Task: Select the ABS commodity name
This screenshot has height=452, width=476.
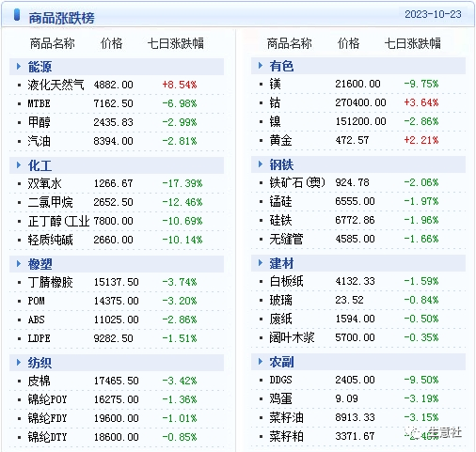Action: click(x=36, y=320)
